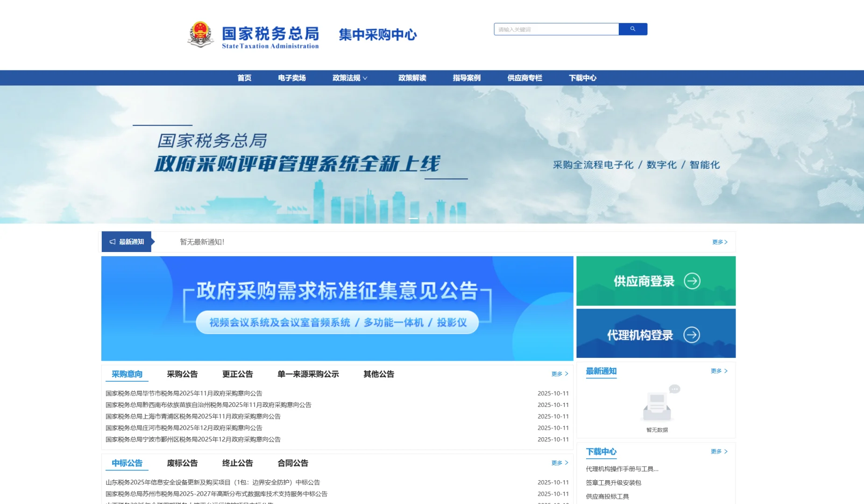Open the 宁波市鄞州区税务局 procurement notice
864x504 pixels.
[193, 440]
